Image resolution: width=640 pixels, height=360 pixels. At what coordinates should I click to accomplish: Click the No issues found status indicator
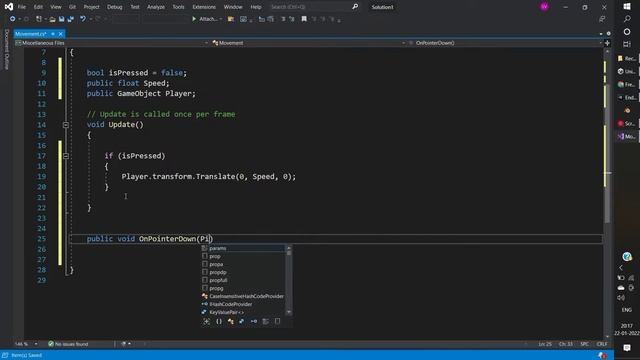pos(68,344)
